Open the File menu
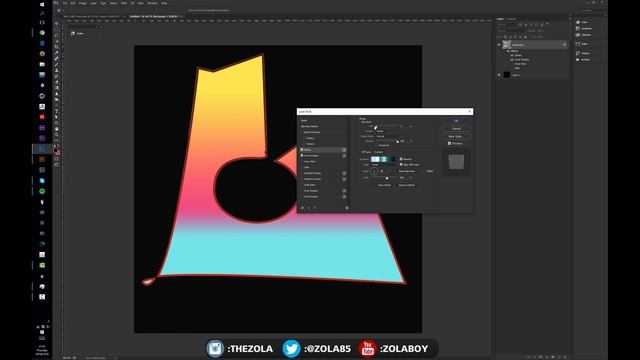The width and height of the screenshot is (640, 360). point(65,3)
